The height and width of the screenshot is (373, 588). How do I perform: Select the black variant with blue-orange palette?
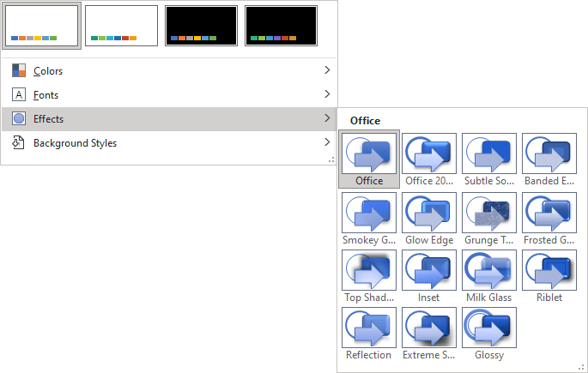[202, 26]
